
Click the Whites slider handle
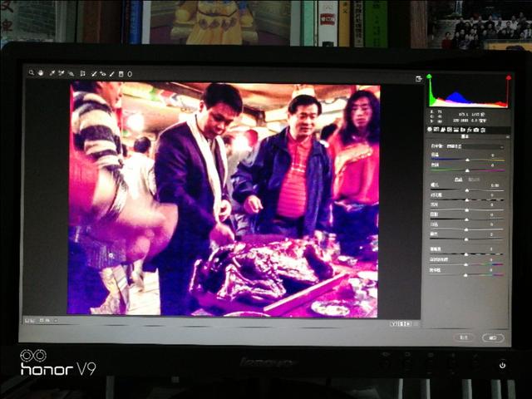[466, 230]
